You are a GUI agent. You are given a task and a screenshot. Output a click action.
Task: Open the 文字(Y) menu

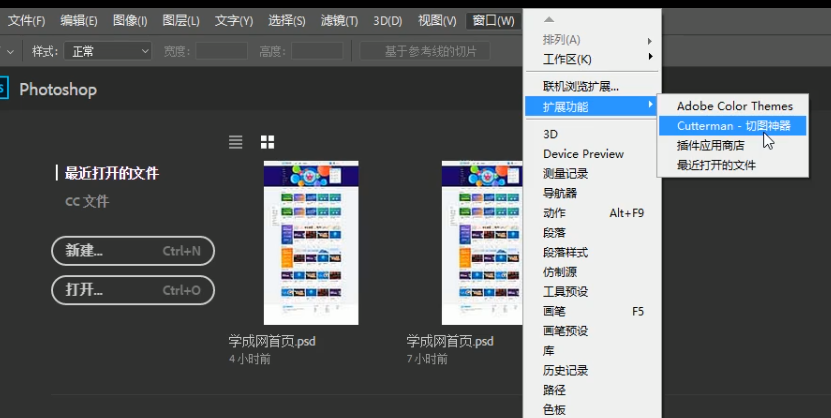click(x=234, y=21)
